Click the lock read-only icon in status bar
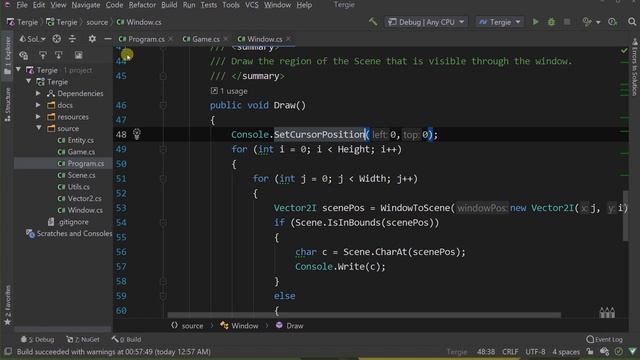Viewport: 640px width, 360px height. [x=590, y=351]
